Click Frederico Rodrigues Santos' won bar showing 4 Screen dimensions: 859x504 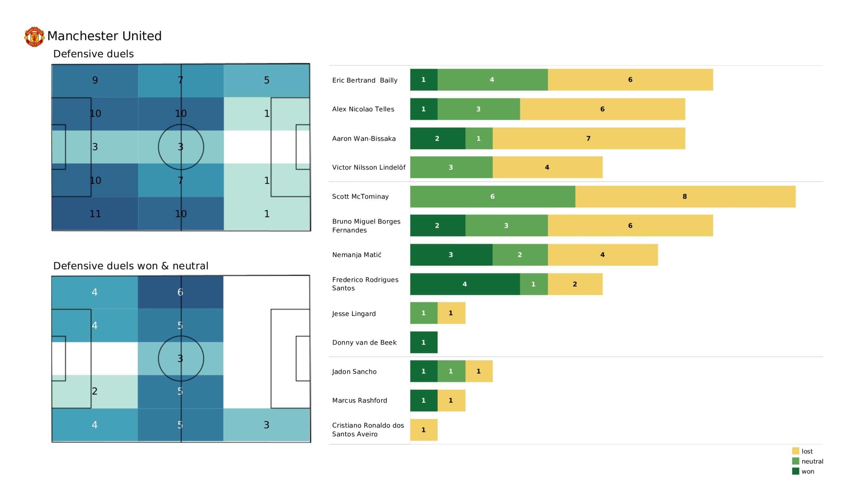(465, 284)
